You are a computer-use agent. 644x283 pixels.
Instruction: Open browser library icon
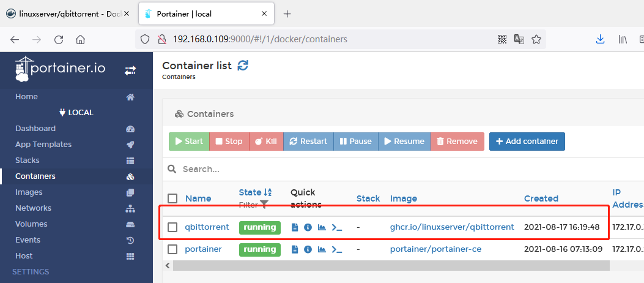point(623,39)
